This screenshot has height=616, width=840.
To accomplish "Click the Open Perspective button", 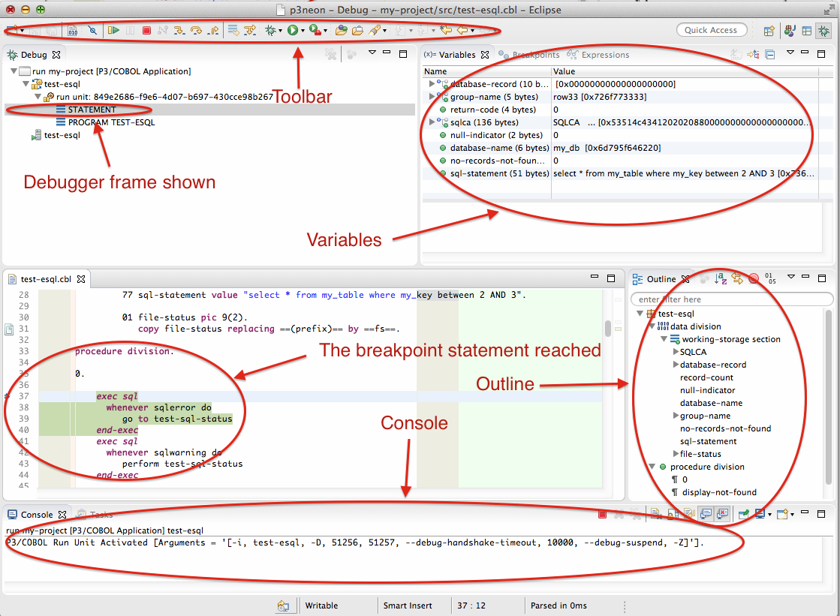I will coord(769,31).
